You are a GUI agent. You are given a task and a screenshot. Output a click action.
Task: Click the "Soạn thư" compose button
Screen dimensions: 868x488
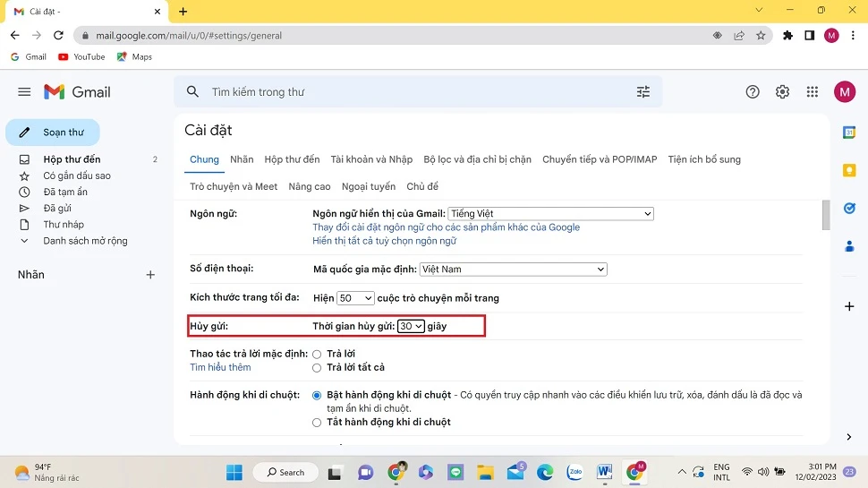pyautogui.click(x=53, y=133)
